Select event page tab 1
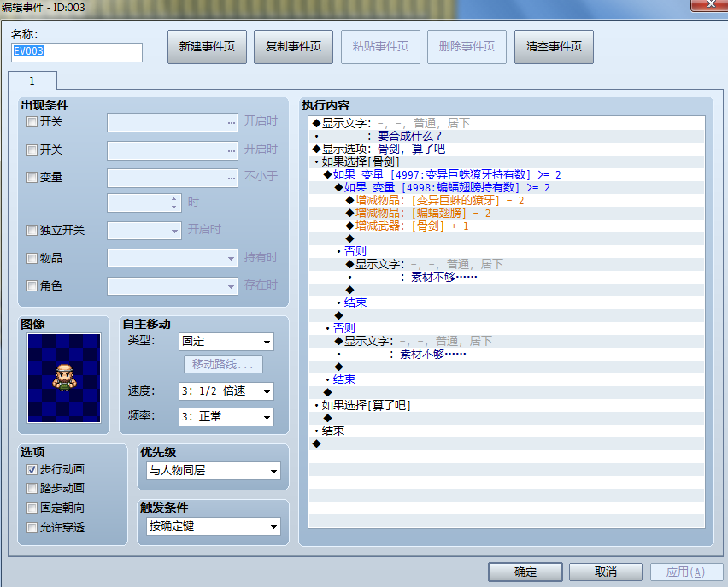Image resolution: width=728 pixels, height=587 pixels. tap(32, 81)
